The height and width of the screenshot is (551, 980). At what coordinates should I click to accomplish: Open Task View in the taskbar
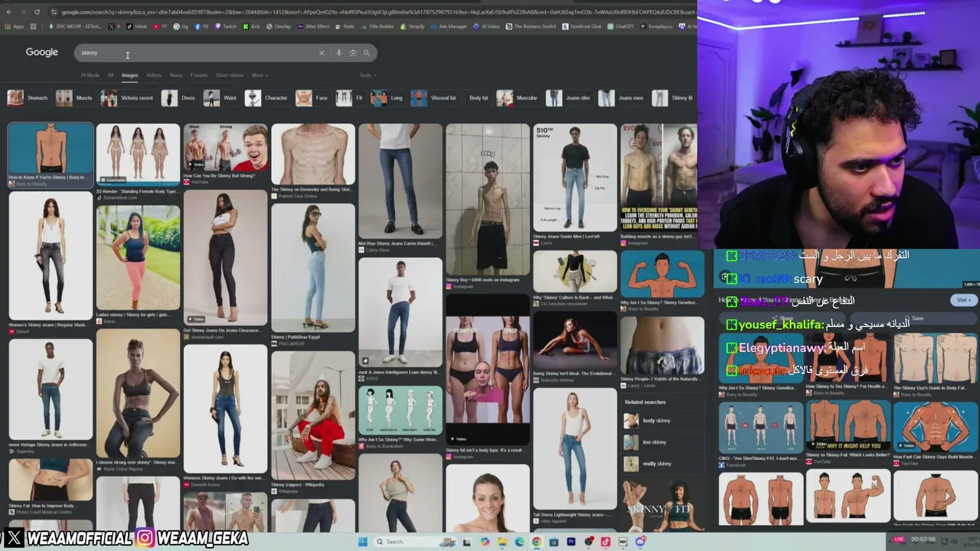[x=467, y=542]
